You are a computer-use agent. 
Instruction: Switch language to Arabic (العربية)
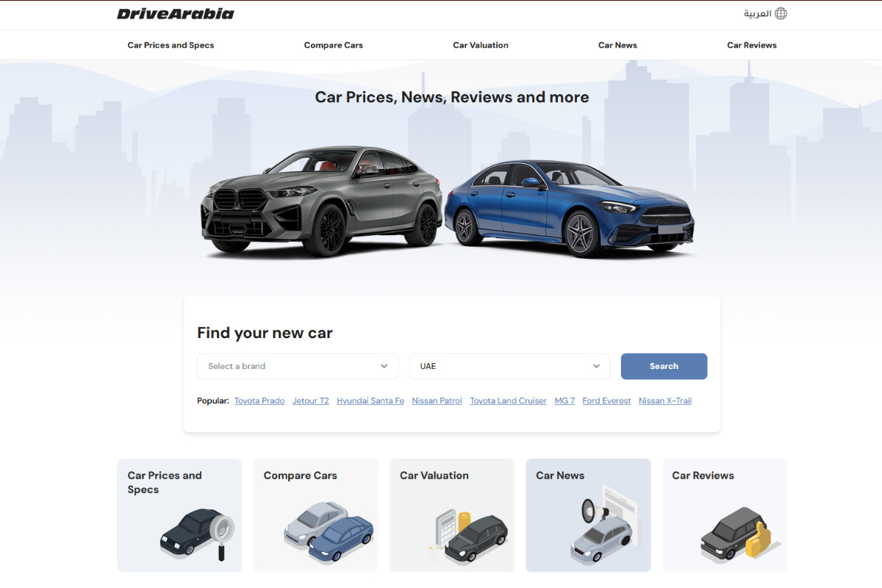point(757,14)
